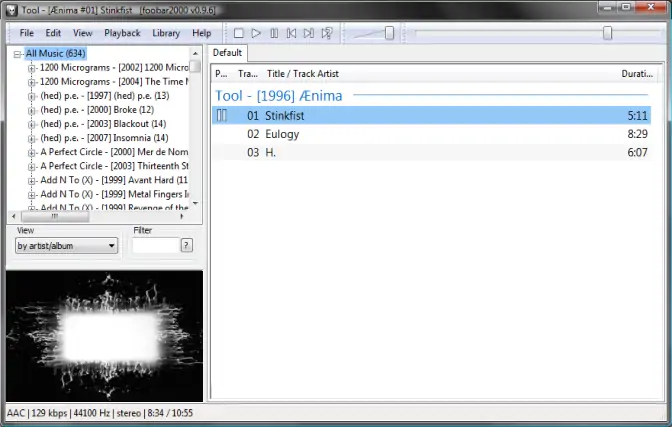Click the Track number column header
This screenshot has width=672, height=427.
pos(248,74)
